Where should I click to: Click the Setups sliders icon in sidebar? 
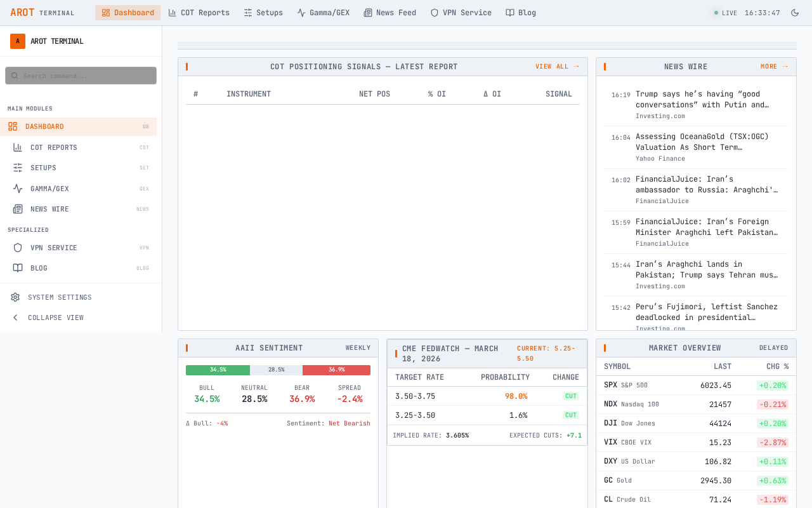18,168
